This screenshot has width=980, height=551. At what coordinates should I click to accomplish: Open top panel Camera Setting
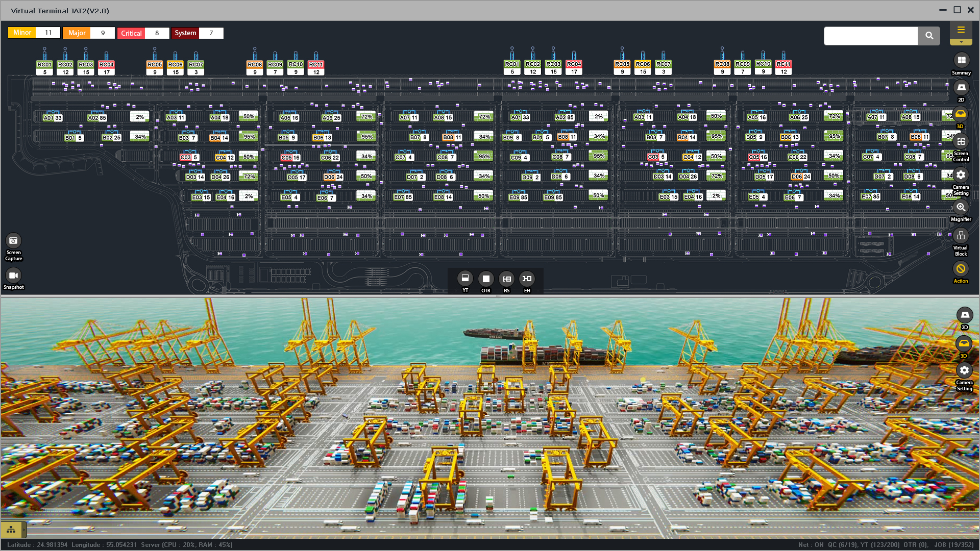pyautogui.click(x=961, y=175)
